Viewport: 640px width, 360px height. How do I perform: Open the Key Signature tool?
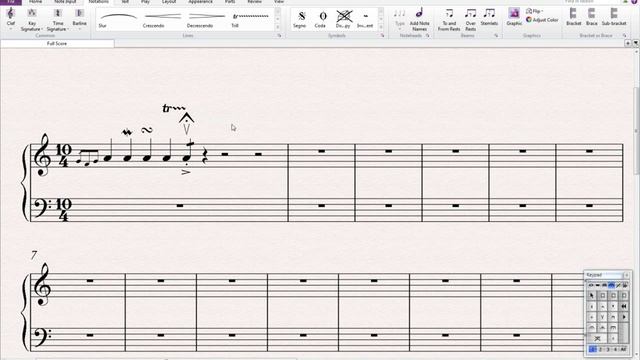pyautogui.click(x=31, y=20)
